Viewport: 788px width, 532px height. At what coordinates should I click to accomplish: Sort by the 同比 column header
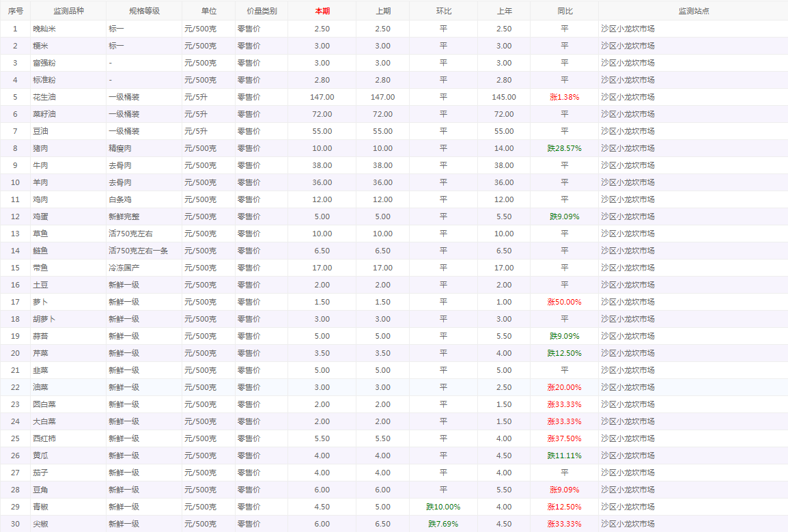564,12
